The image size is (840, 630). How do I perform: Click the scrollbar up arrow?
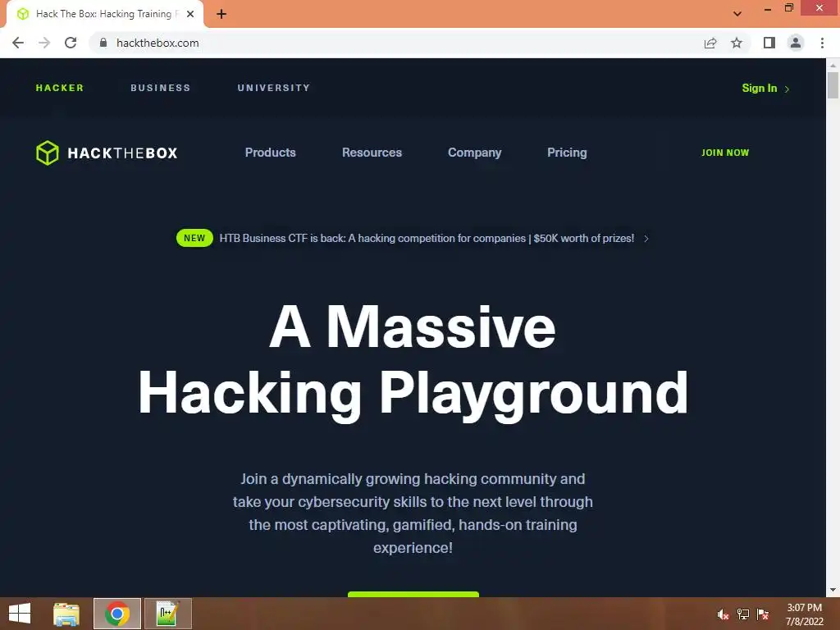click(x=833, y=65)
